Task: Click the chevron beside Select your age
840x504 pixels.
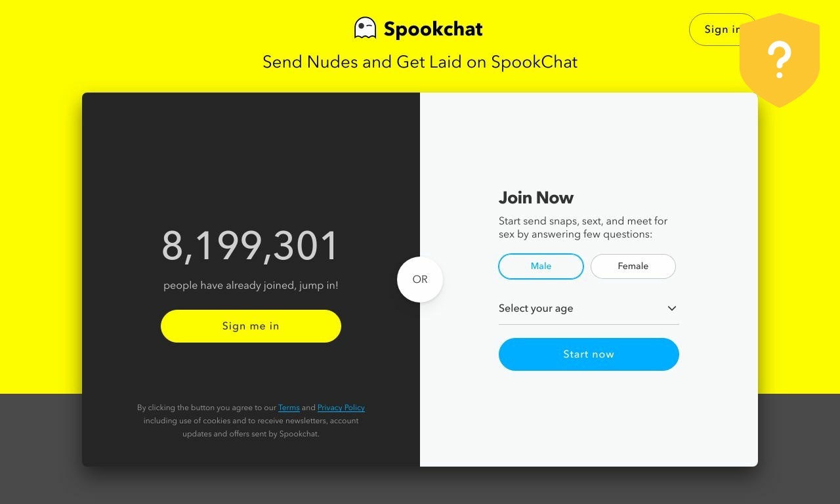Action: (x=671, y=308)
